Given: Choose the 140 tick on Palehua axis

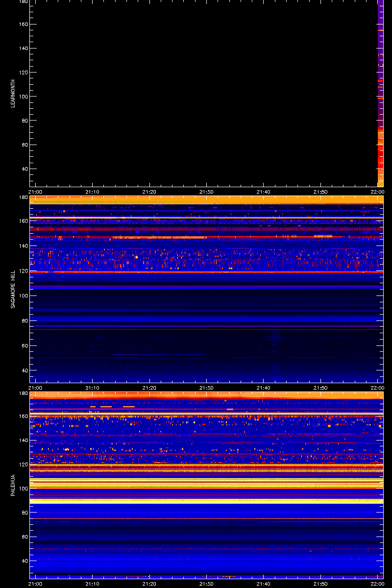Looking at the screenshot, I should tap(23, 441).
